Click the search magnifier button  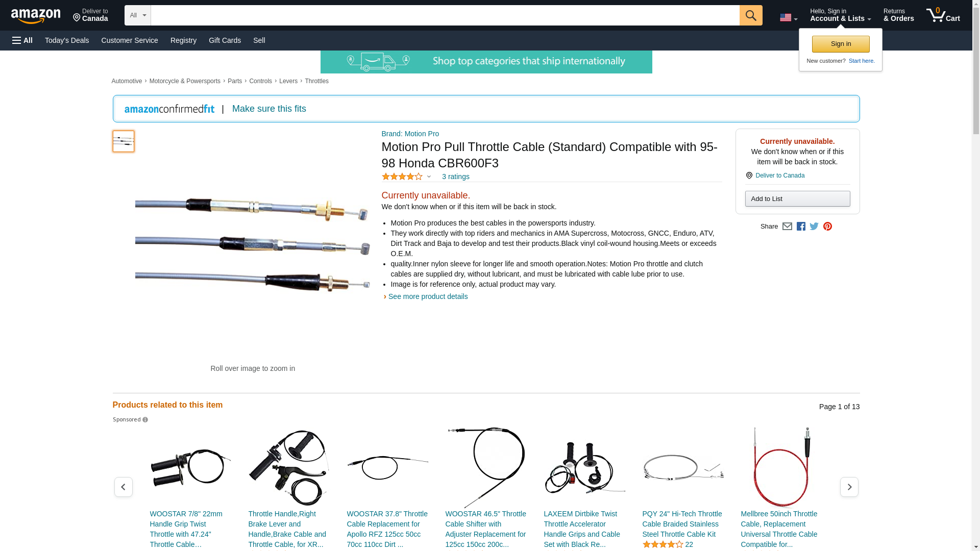750,15
